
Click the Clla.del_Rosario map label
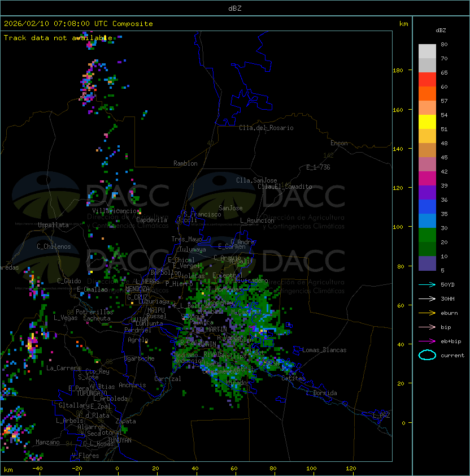click(266, 128)
